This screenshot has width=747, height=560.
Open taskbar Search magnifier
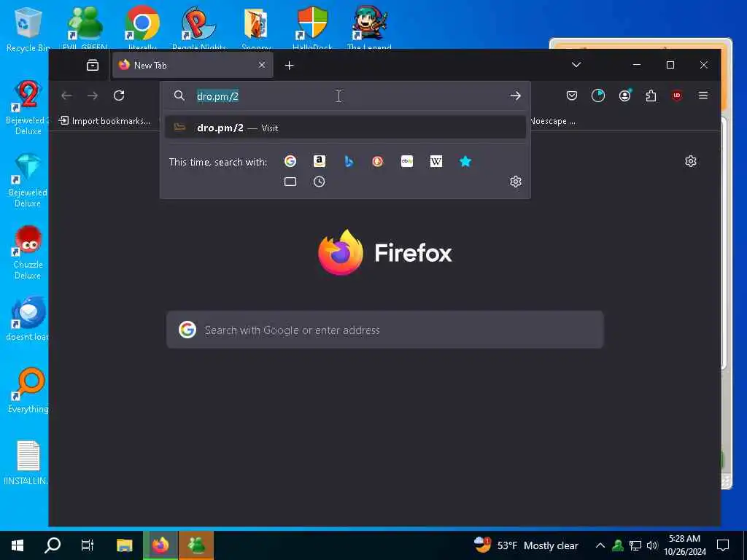(53, 545)
